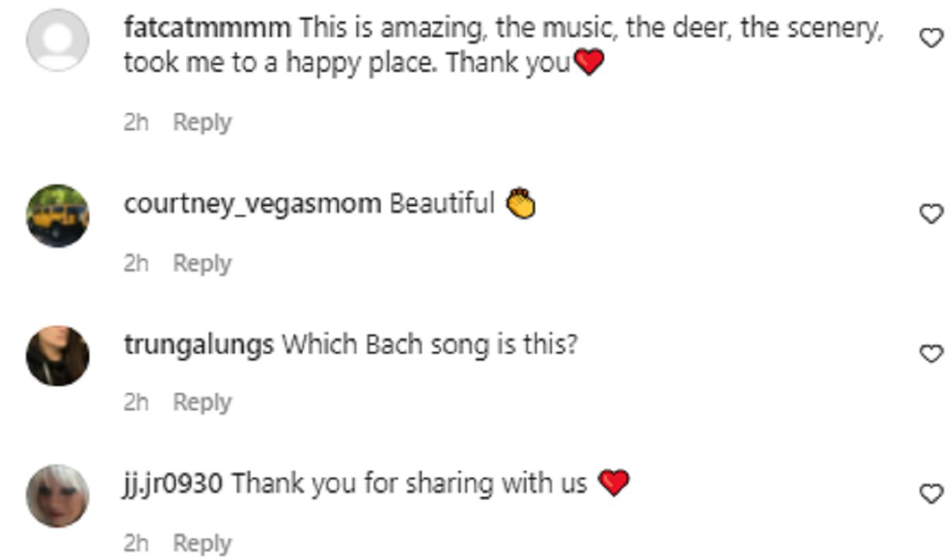Reply to the Bach song question

click(202, 403)
